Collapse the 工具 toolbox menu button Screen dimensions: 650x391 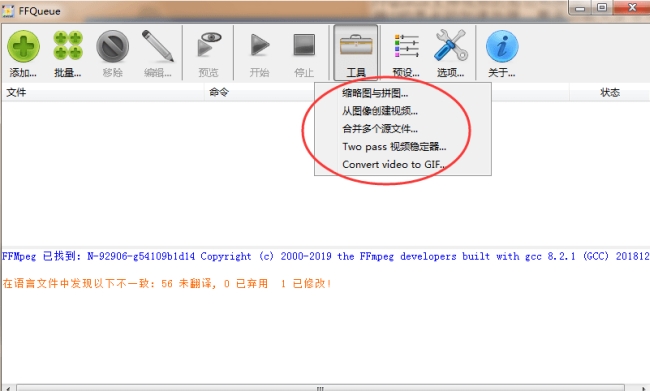pyautogui.click(x=356, y=52)
